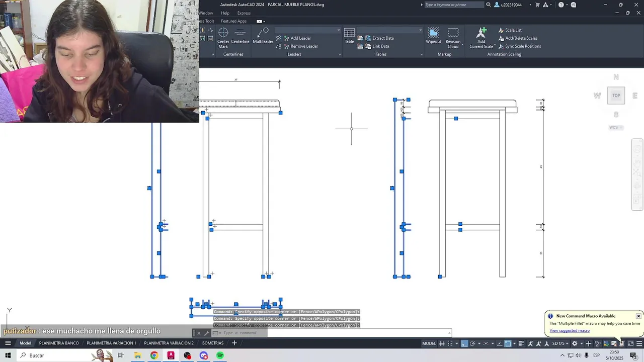Open File Explorer from the taskbar

pos(137,355)
